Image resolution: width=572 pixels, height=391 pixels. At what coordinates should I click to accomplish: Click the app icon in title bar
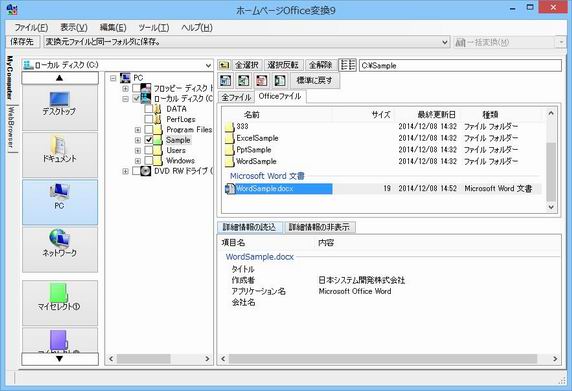12,9
